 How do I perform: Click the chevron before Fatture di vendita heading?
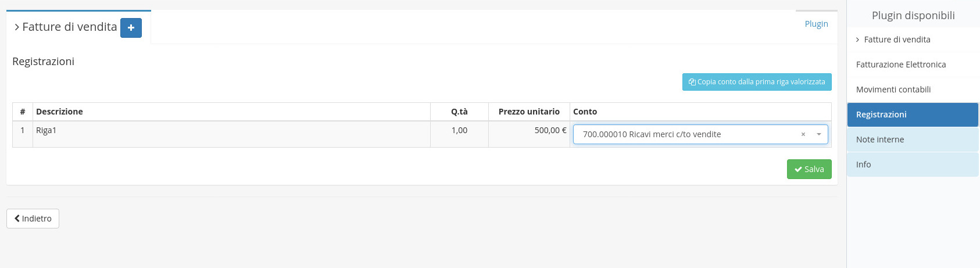click(x=17, y=27)
